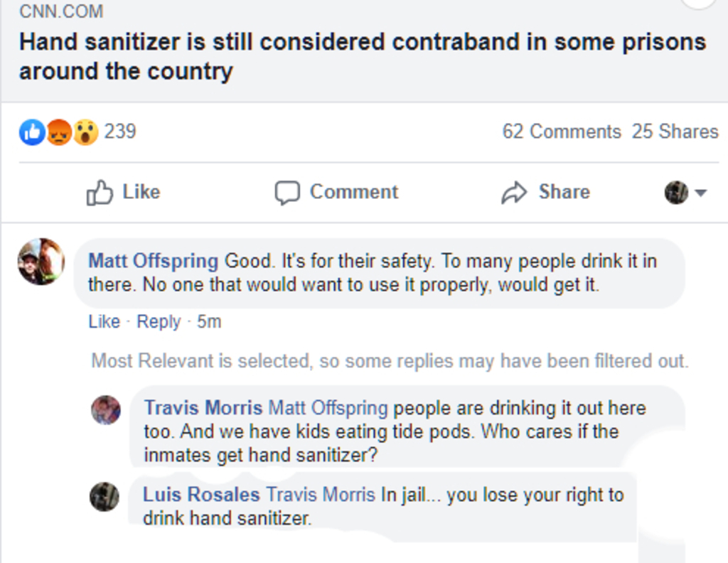Open the Luis Rosales author name link
Viewport: 728px width, 563px height.
(201, 495)
